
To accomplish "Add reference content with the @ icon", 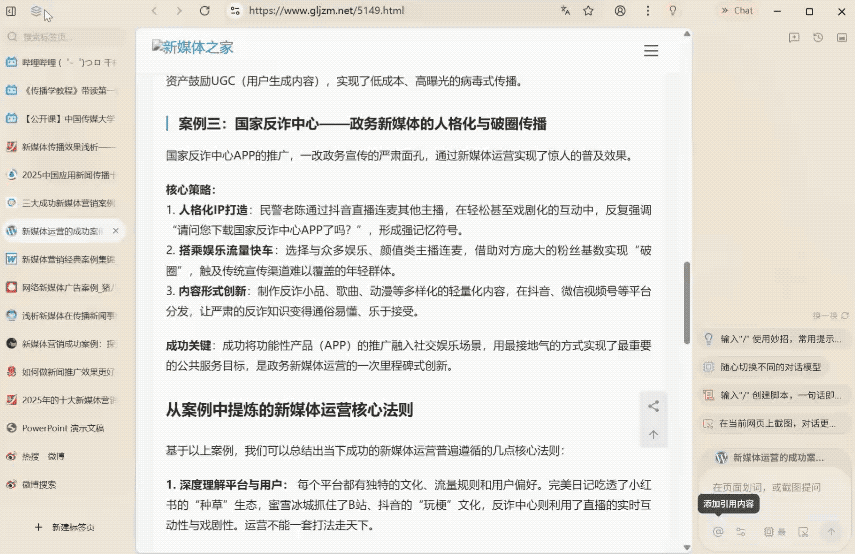I will (718, 532).
